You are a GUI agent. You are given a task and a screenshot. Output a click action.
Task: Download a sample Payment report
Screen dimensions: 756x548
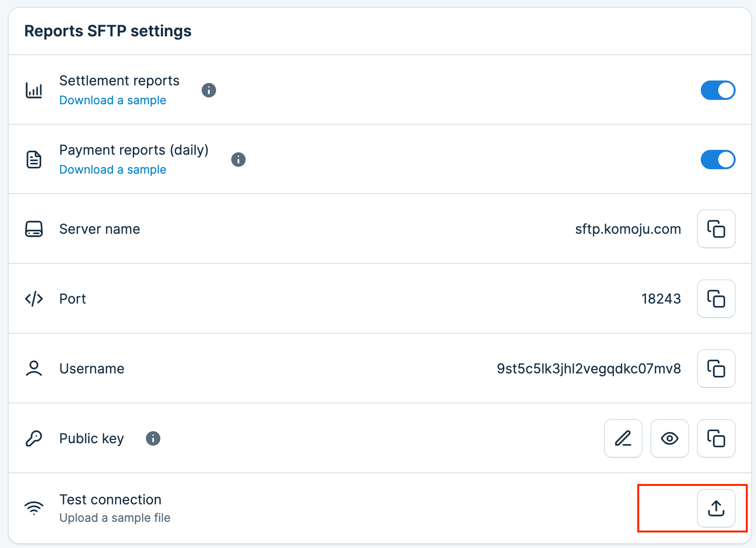tap(112, 170)
